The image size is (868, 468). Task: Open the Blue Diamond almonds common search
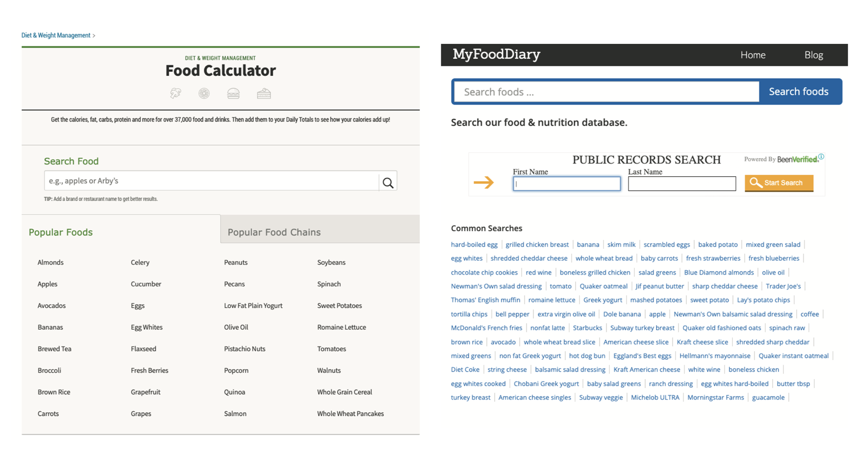click(x=719, y=272)
